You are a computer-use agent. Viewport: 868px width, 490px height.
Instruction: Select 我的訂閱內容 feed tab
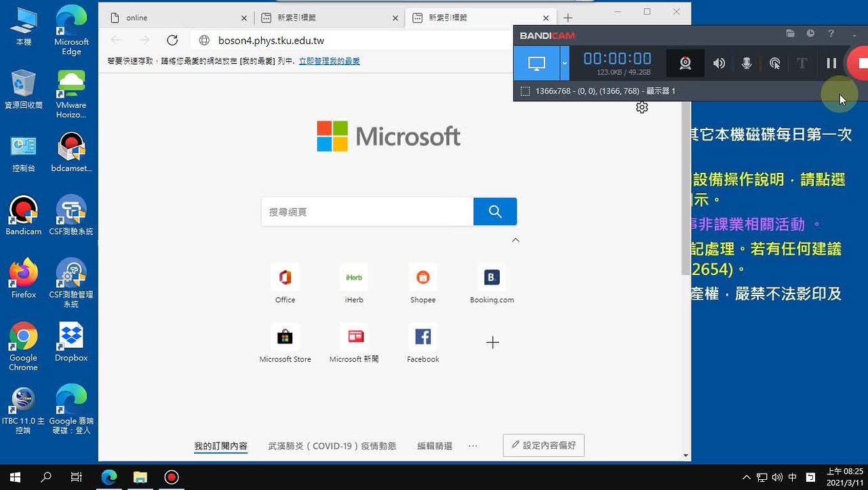tap(220, 446)
